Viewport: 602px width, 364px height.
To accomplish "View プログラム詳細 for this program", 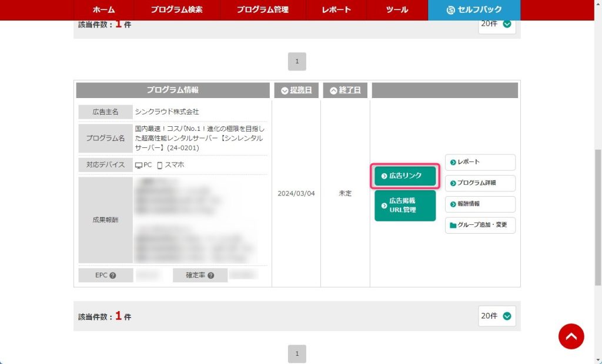I will [x=480, y=183].
